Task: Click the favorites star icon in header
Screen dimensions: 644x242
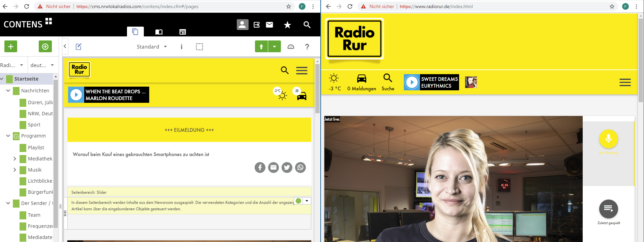Action: click(x=287, y=25)
